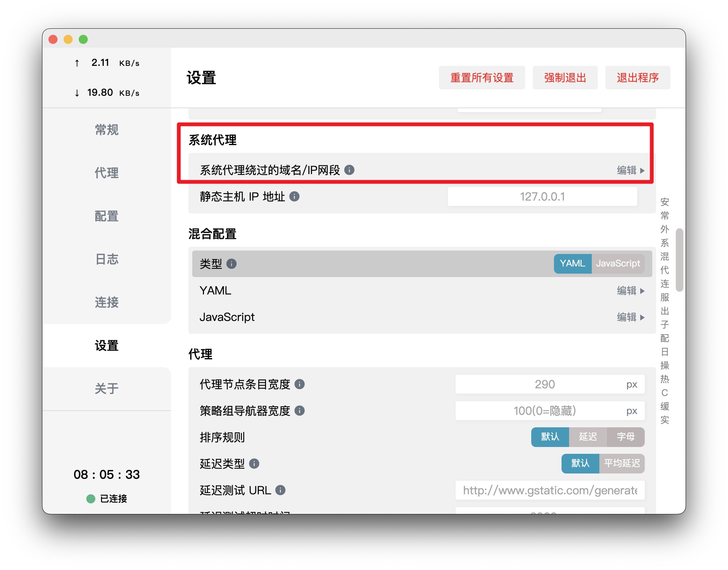The image size is (728, 570).
Task: Click info icon next to 延迟类型
Action: (254, 464)
